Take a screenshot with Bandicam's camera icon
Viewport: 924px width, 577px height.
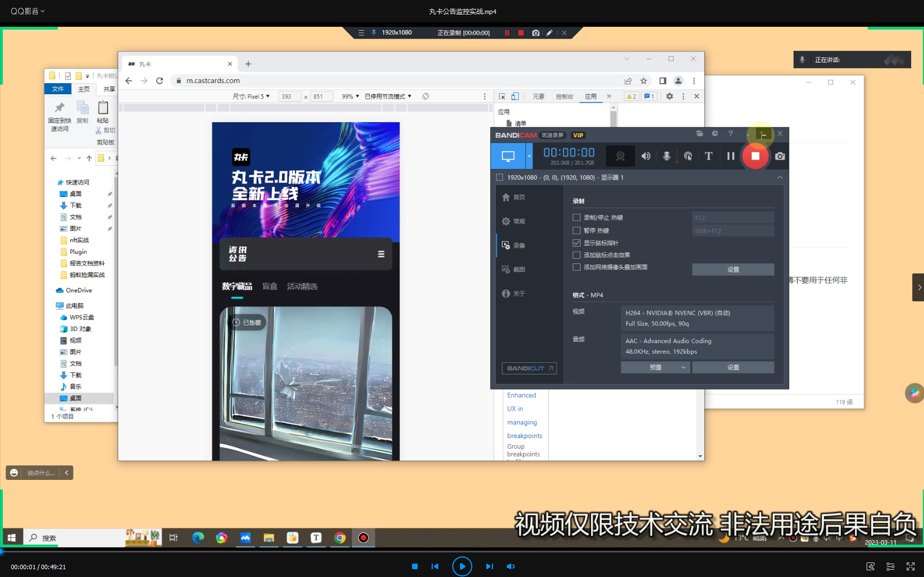tap(780, 156)
